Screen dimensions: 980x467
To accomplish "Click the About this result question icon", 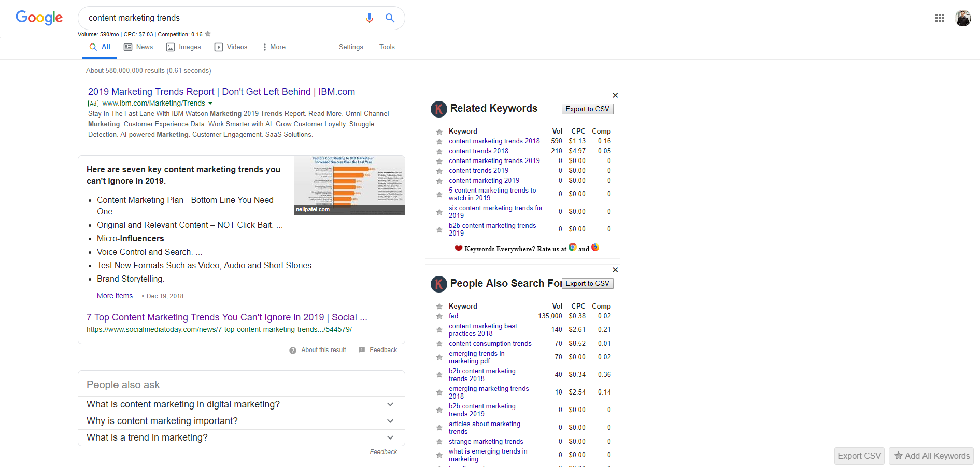I will (293, 351).
